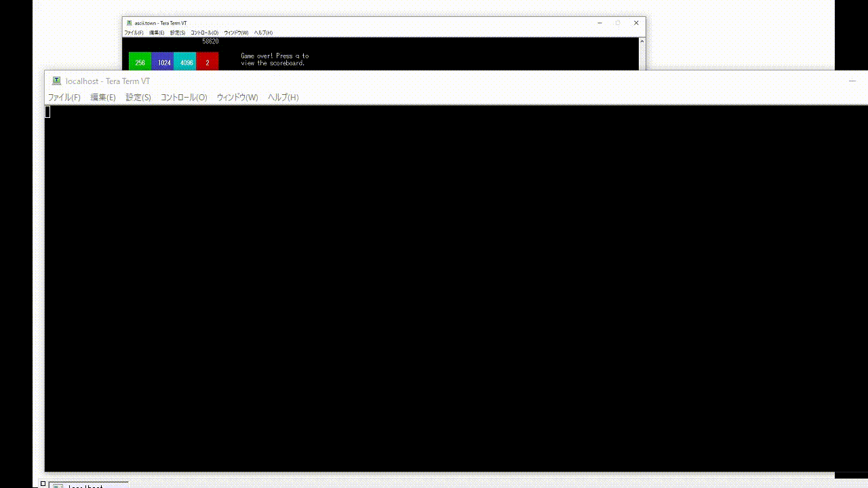Click ascii.town - Tera Term VT title text

[x=161, y=23]
